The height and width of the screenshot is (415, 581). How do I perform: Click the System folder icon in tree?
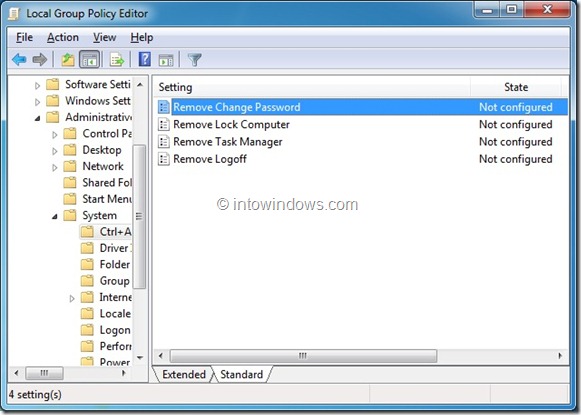click(x=70, y=215)
